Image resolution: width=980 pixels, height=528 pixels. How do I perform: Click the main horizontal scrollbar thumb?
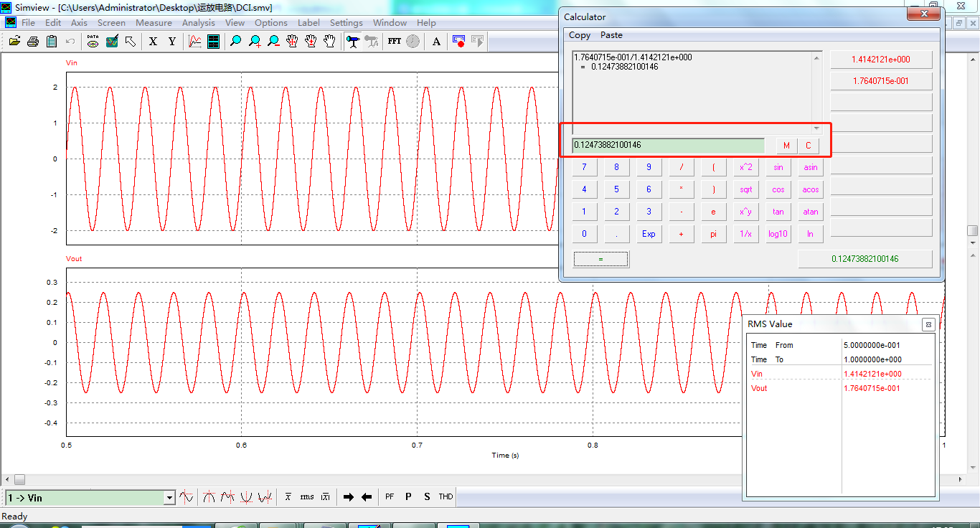(x=19, y=480)
